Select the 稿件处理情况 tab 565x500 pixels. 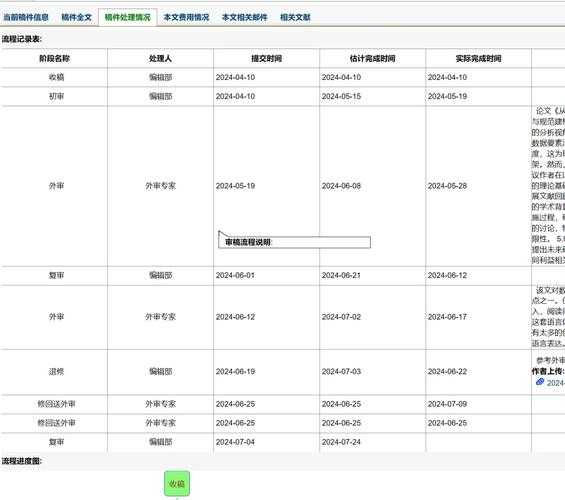click(128, 17)
